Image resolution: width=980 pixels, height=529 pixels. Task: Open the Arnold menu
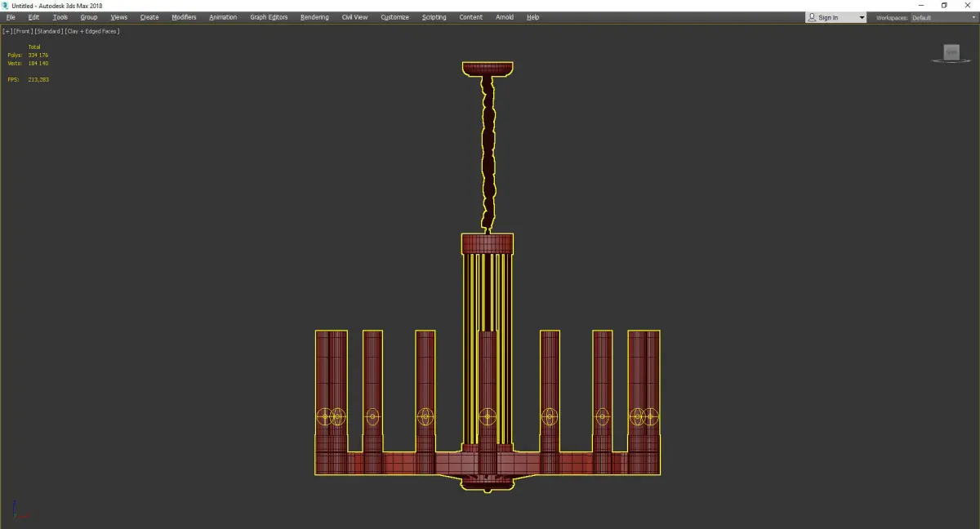[505, 17]
